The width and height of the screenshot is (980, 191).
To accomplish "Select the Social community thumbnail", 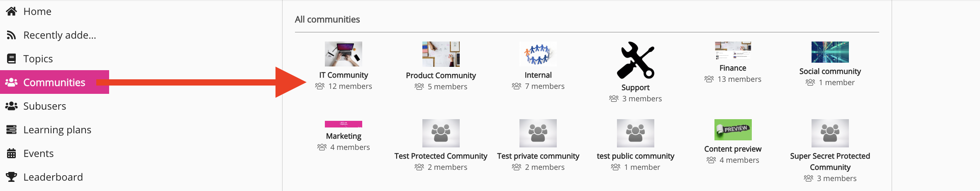I will pyautogui.click(x=830, y=52).
